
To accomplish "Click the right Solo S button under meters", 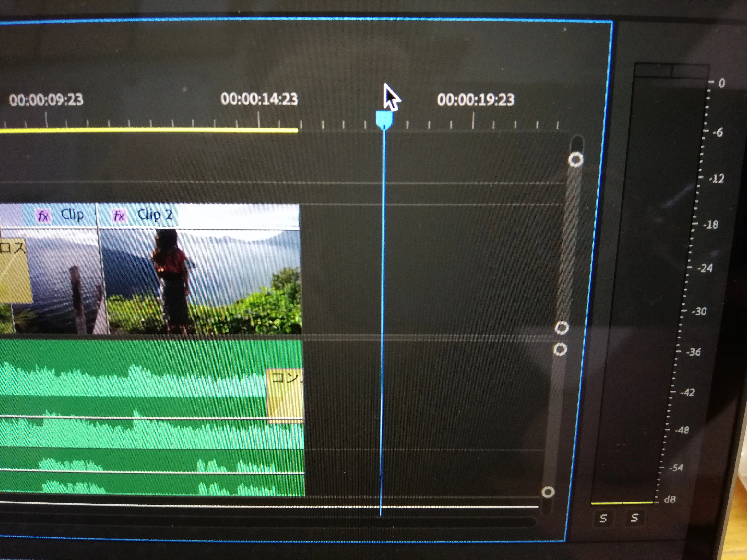I will [634, 518].
